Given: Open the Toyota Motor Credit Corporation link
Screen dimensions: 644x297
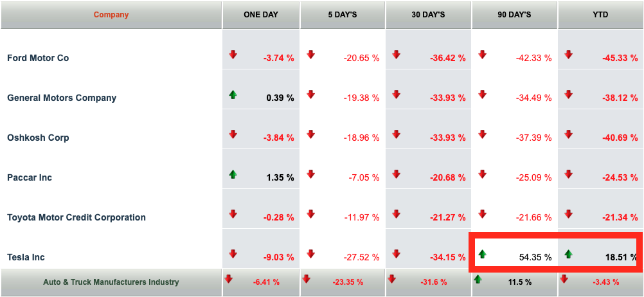Looking at the screenshot, I should [76, 217].
